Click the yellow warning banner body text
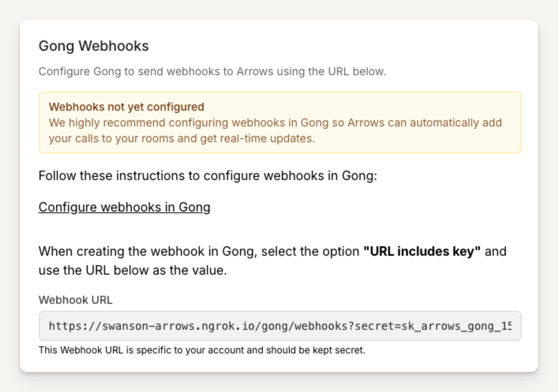The height and width of the screenshot is (392, 558). (x=275, y=123)
